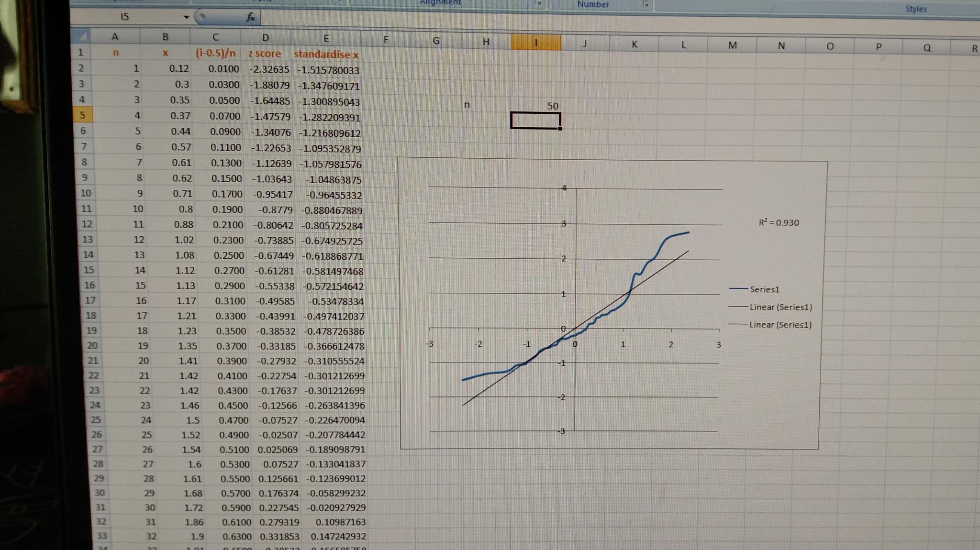The height and width of the screenshot is (550, 980).
Task: Open Number format dialog launcher
Action: pyautogui.click(x=646, y=4)
